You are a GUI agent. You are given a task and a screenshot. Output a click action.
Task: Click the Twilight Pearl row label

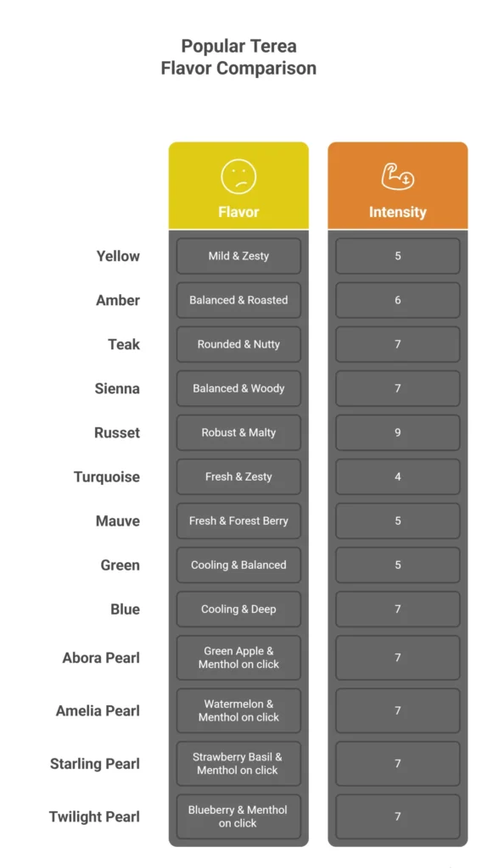95,817
